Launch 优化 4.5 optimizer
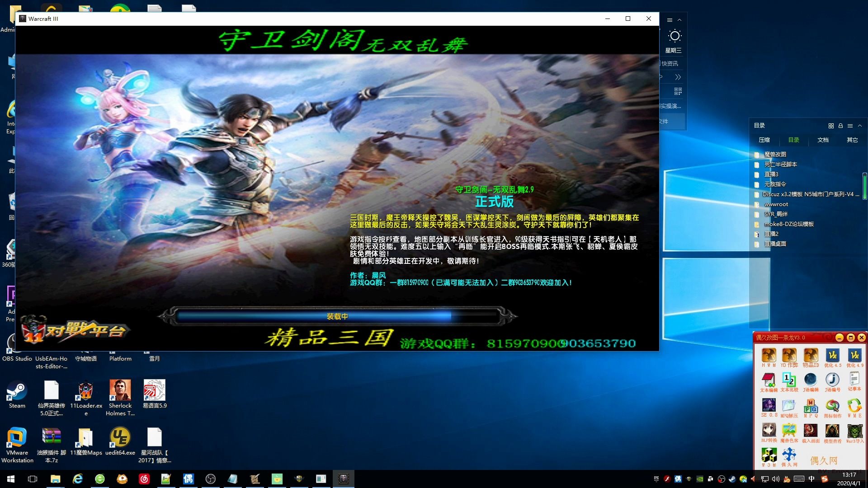Image resolution: width=868 pixels, height=488 pixels. click(x=833, y=357)
